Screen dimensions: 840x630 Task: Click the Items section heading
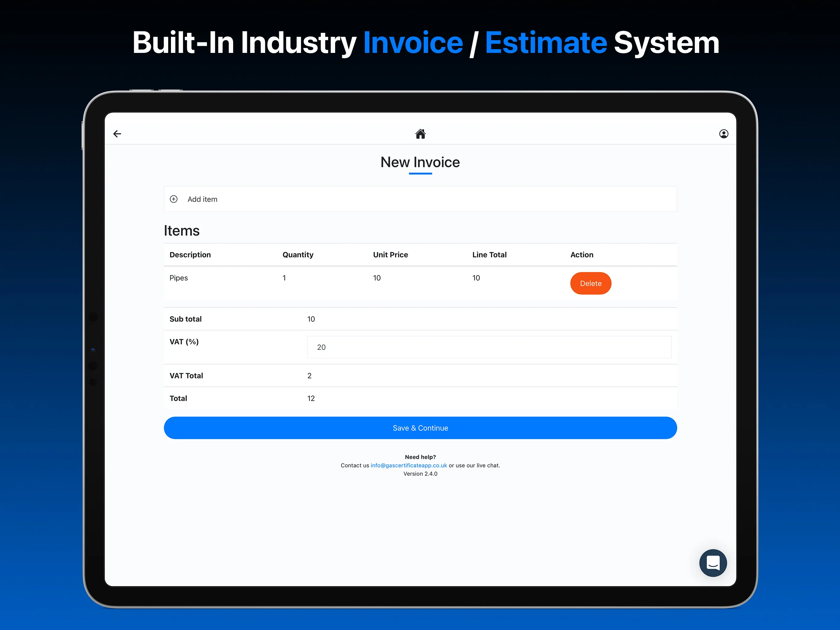[x=181, y=231]
